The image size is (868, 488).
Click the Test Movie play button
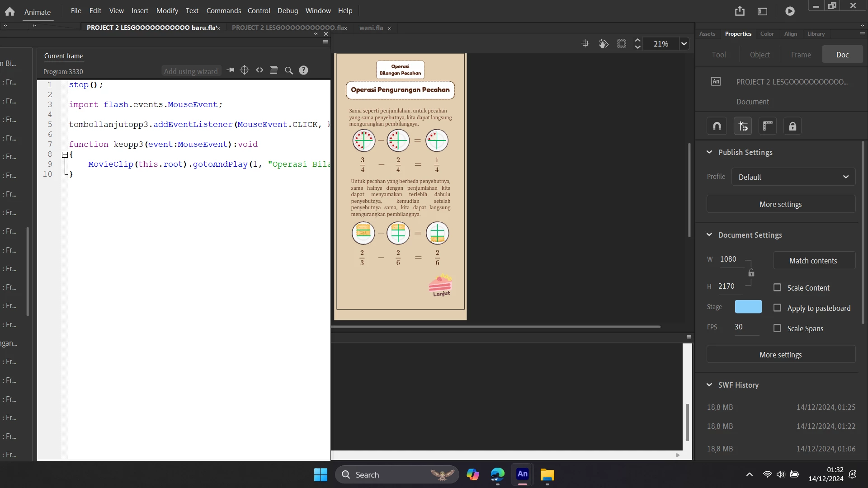(790, 11)
